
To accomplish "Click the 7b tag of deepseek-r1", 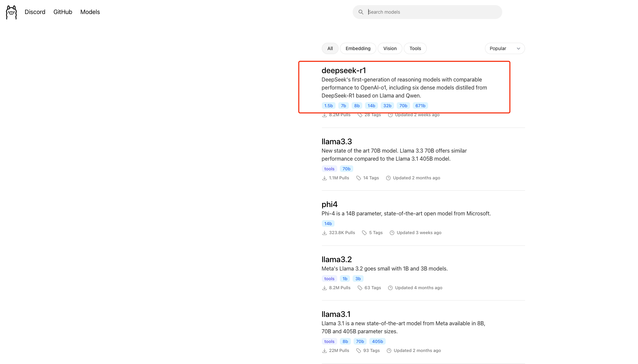I will pyautogui.click(x=344, y=106).
